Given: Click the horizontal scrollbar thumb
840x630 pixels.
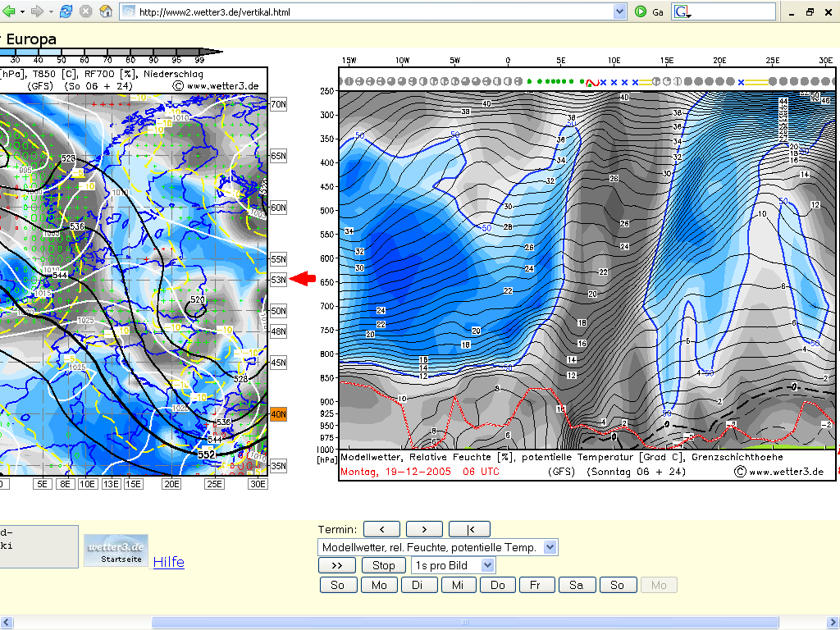Looking at the screenshot, I should pyautogui.click(x=465, y=622).
